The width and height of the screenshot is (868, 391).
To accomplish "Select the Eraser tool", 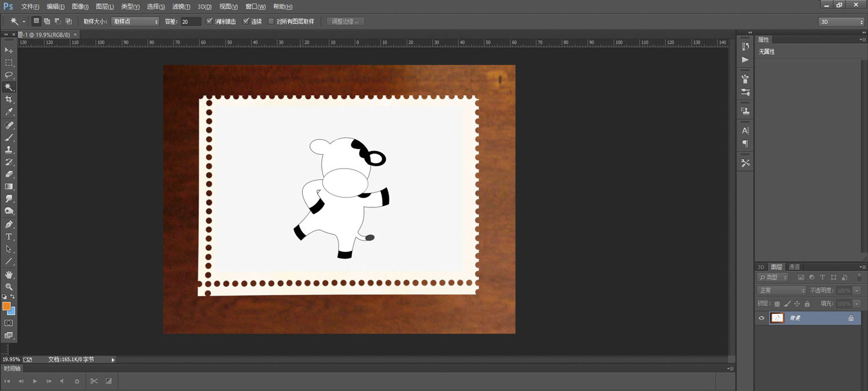I will (x=9, y=174).
